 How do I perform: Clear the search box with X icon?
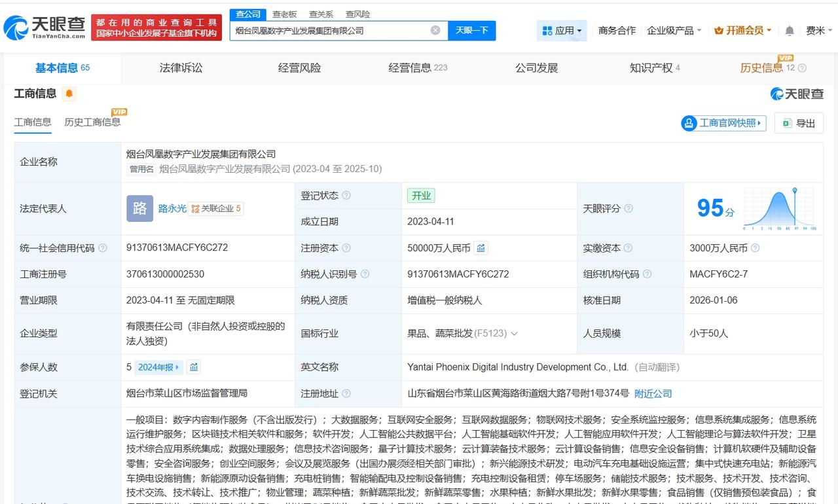[435, 30]
